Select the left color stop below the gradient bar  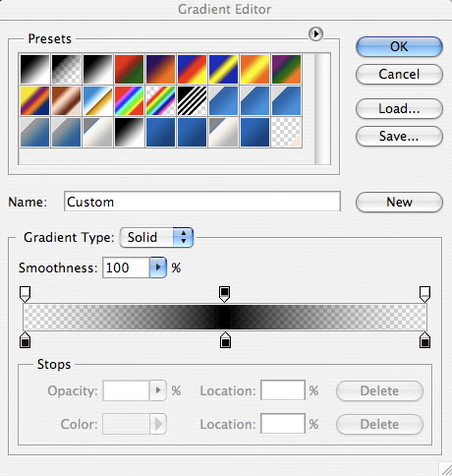pos(26,339)
